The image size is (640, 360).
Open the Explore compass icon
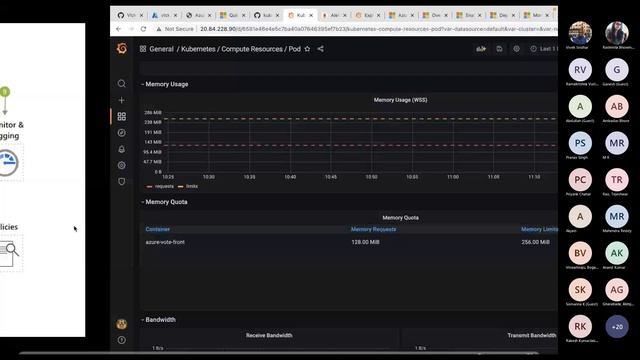tap(122, 133)
